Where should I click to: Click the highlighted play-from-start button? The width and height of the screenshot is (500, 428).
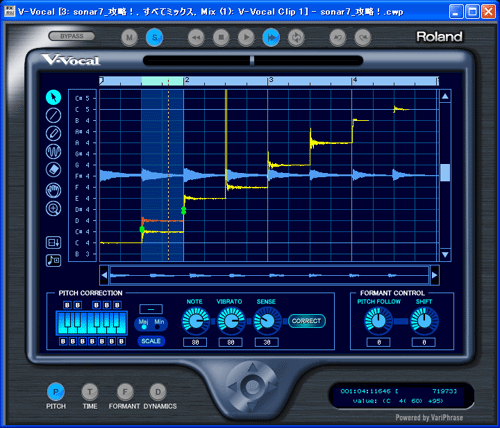pos(271,37)
